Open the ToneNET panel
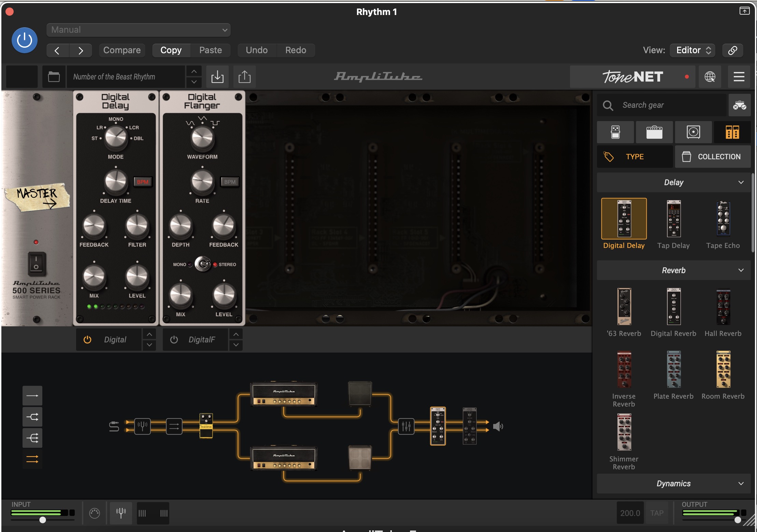 click(633, 77)
